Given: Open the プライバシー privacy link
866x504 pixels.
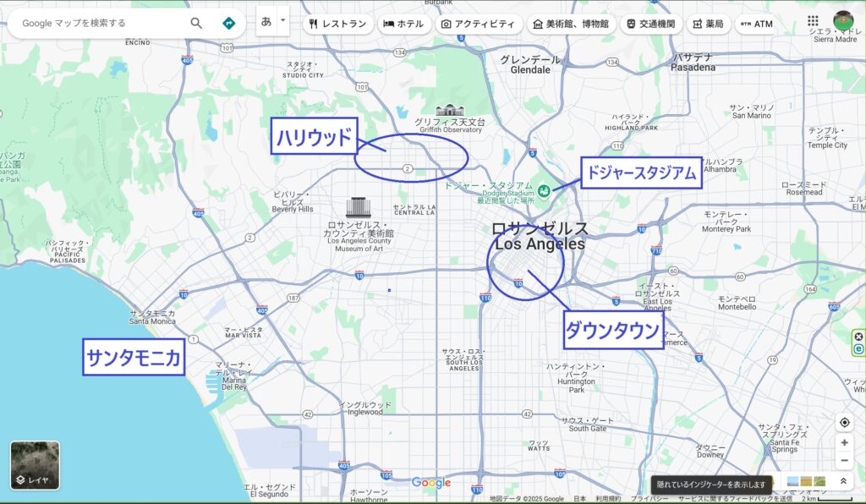Looking at the screenshot, I should [649, 499].
